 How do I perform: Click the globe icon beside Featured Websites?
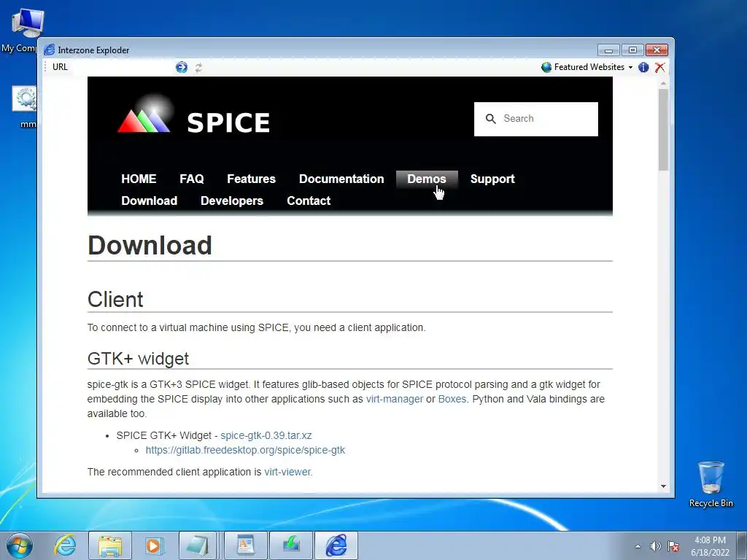click(x=546, y=67)
